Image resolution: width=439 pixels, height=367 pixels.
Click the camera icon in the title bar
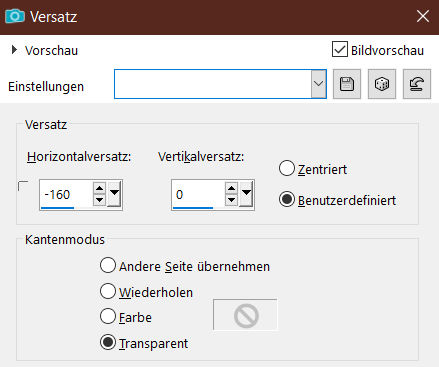[x=15, y=16]
